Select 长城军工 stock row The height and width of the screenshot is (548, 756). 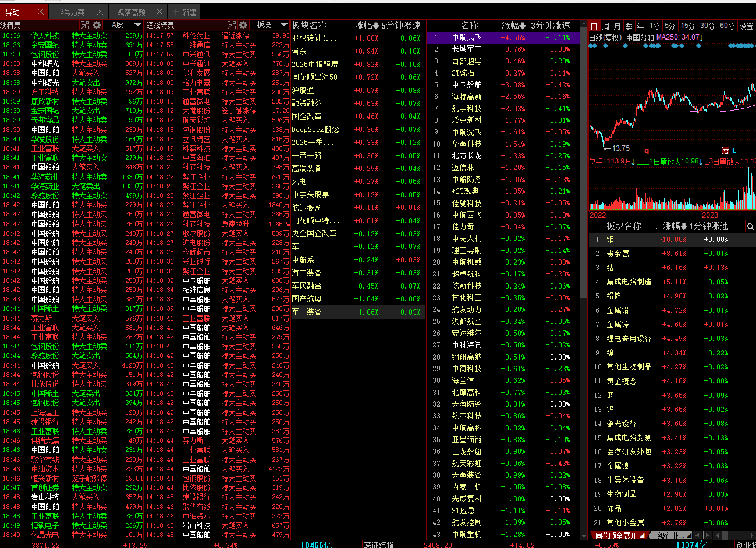[x=503, y=49]
